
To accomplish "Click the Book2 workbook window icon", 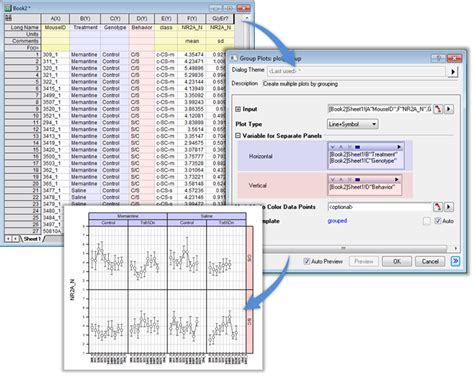I will (x=8, y=8).
